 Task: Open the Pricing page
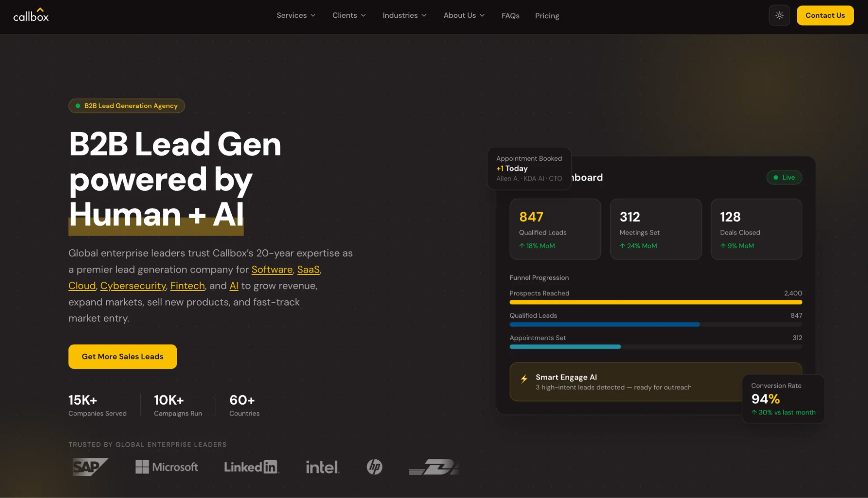click(547, 16)
